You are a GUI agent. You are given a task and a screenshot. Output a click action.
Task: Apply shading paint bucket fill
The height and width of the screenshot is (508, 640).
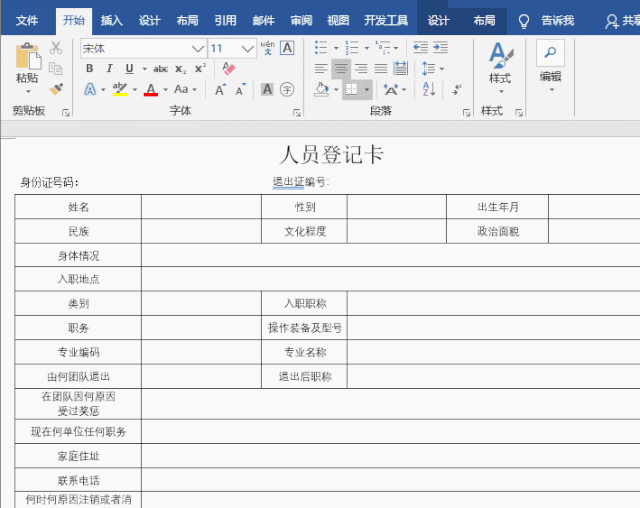tap(322, 89)
